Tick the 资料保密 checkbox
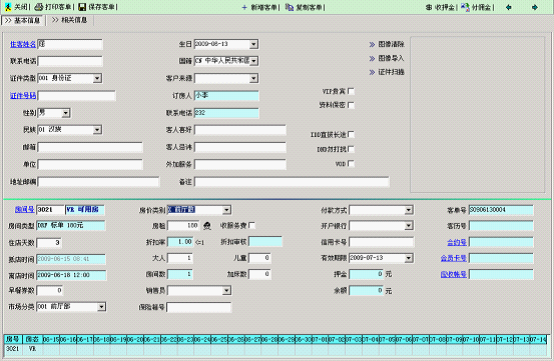The width and height of the screenshot is (554, 361). click(351, 105)
